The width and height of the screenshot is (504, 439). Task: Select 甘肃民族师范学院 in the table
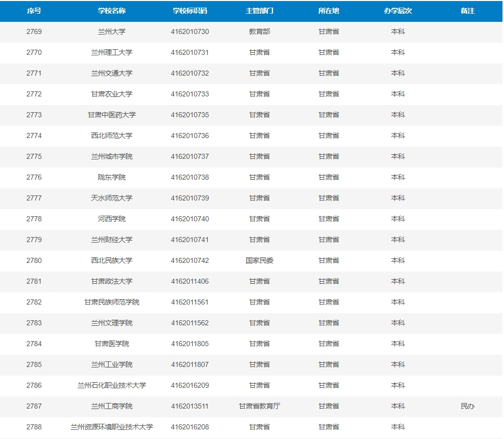click(112, 302)
